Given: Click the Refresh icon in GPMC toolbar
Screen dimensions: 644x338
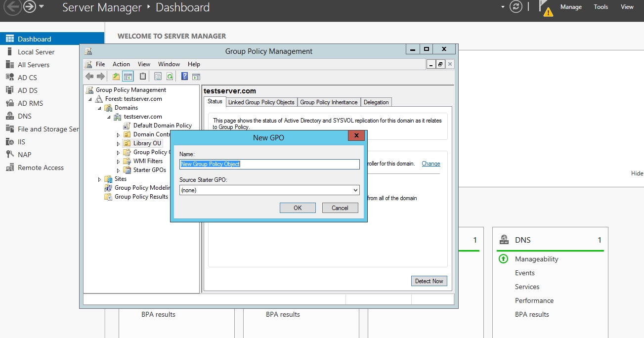Looking at the screenshot, I should [x=170, y=76].
